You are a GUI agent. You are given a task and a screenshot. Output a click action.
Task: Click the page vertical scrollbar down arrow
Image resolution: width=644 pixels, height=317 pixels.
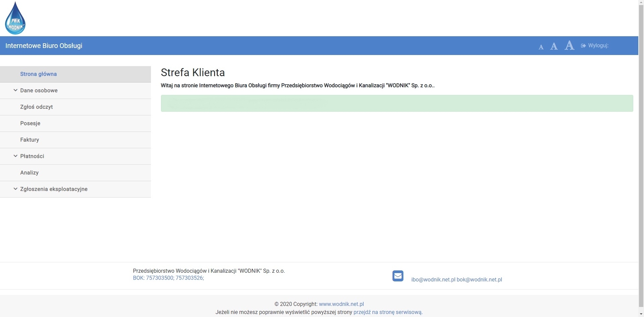[641, 314]
